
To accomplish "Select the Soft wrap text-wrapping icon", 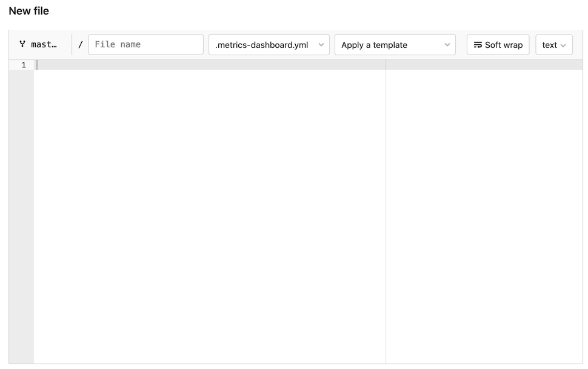I will 478,44.
